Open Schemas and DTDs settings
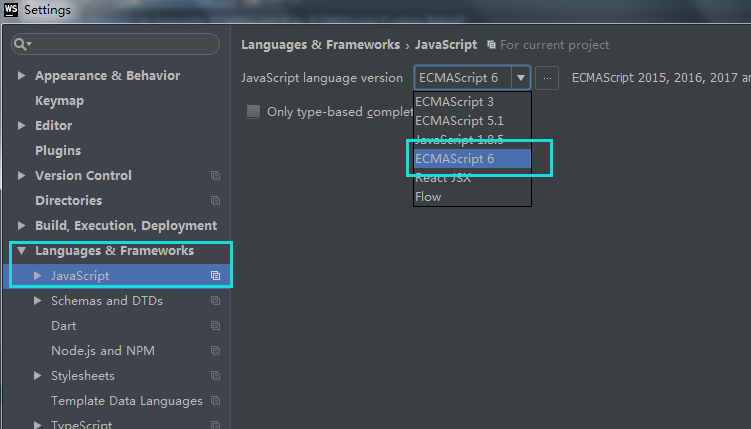The height and width of the screenshot is (429, 751). click(107, 301)
